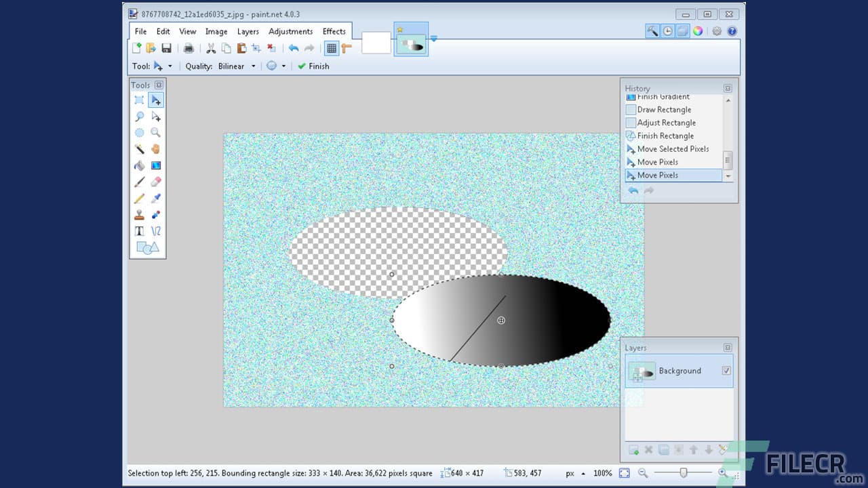
Task: Click the antialiasing toggle near Quality
Action: (x=272, y=66)
